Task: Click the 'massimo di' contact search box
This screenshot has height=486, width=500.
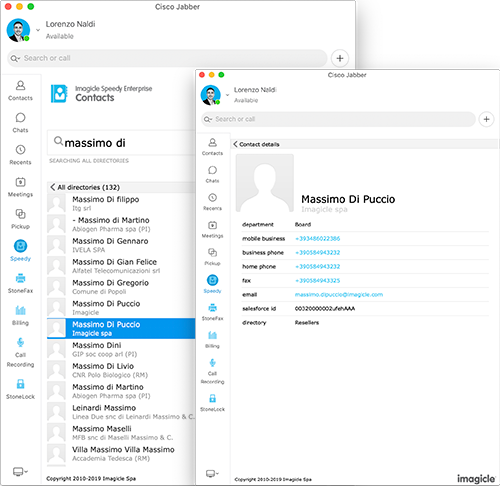Action: click(x=121, y=143)
